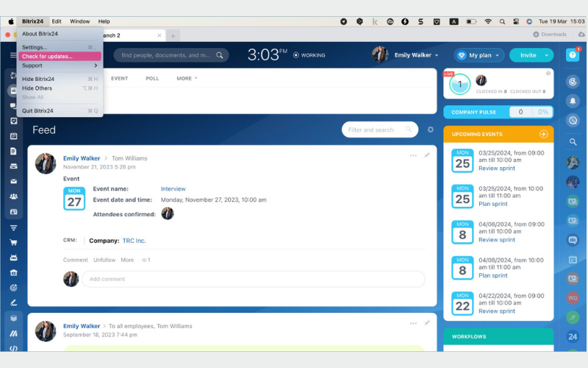Unfollow the Interview event post
Viewport: 588px width, 368px height.
104,260
